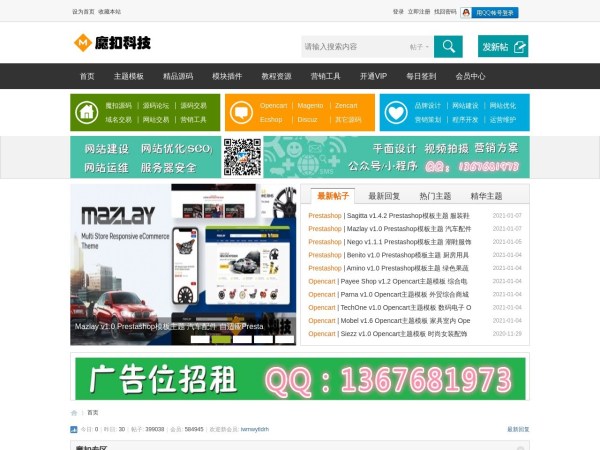Viewport: 600px width, 450px height.
Task: Switch to the 热门主题 tab
Action: [435, 196]
